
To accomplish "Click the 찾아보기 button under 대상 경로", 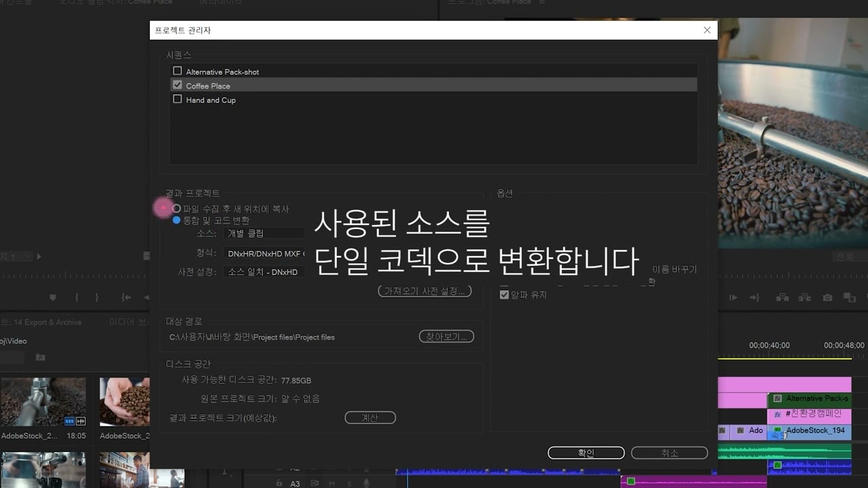I will tap(446, 335).
